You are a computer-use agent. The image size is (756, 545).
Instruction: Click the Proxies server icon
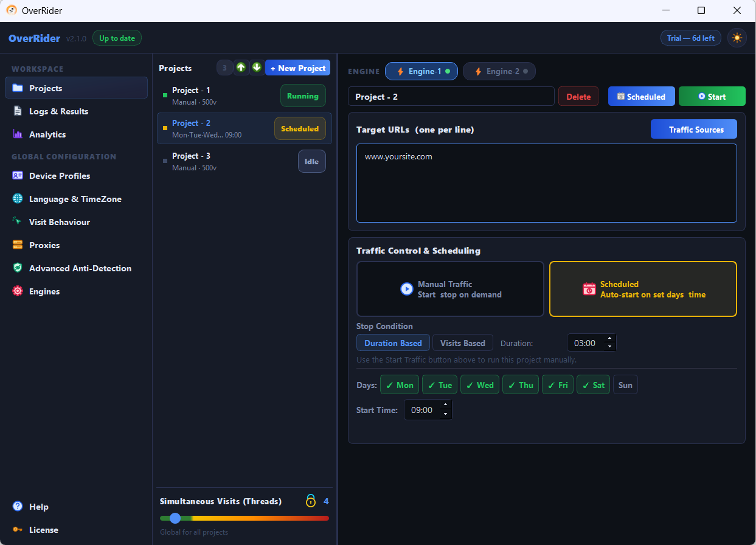tap(18, 245)
